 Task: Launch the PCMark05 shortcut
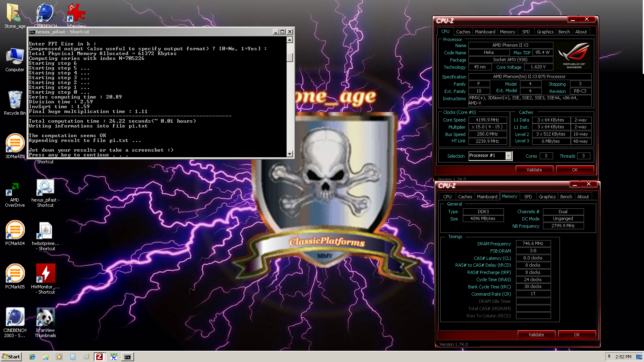coord(15,274)
